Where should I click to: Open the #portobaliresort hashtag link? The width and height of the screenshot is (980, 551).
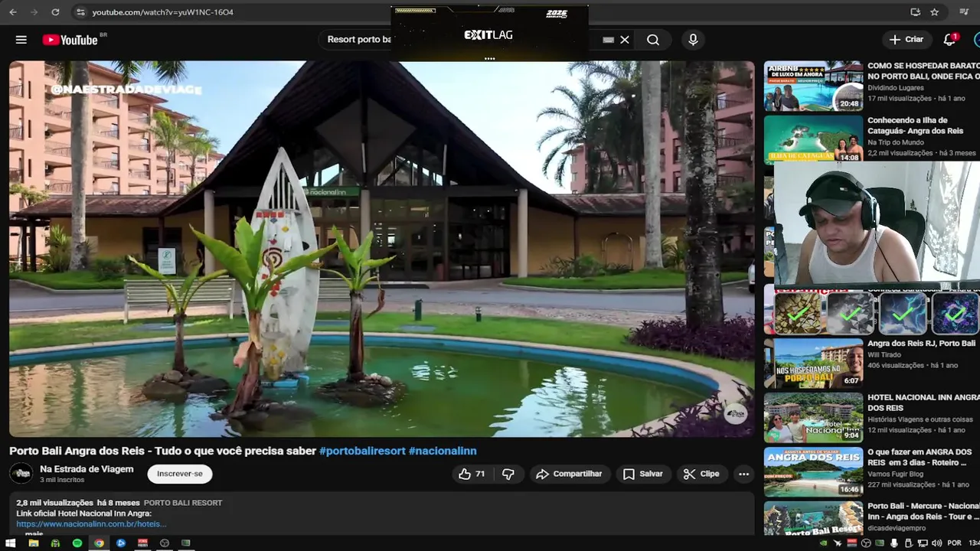(362, 451)
